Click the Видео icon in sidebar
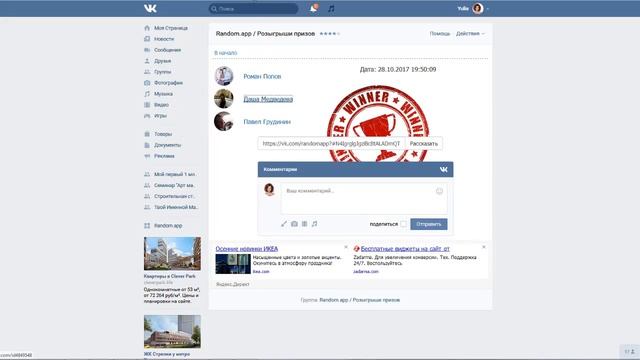The height and width of the screenshot is (360, 640). click(147, 105)
